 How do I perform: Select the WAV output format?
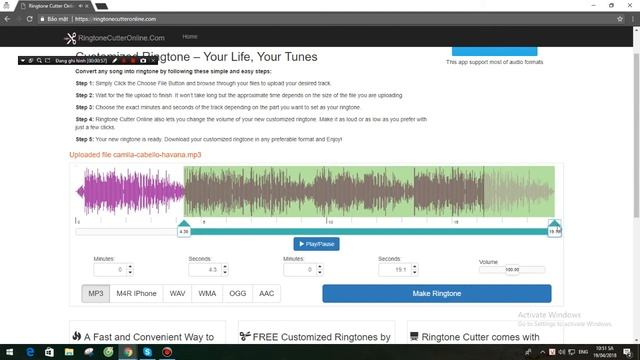[x=178, y=293]
